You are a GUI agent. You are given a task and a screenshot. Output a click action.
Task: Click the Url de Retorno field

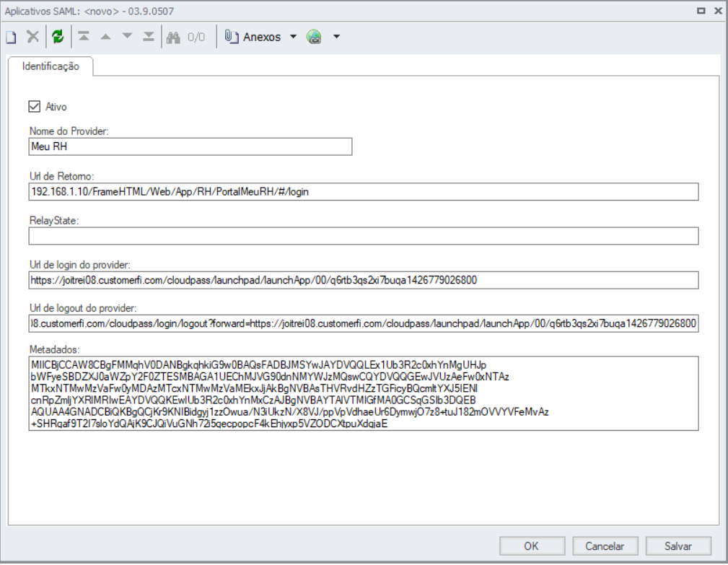(x=364, y=192)
